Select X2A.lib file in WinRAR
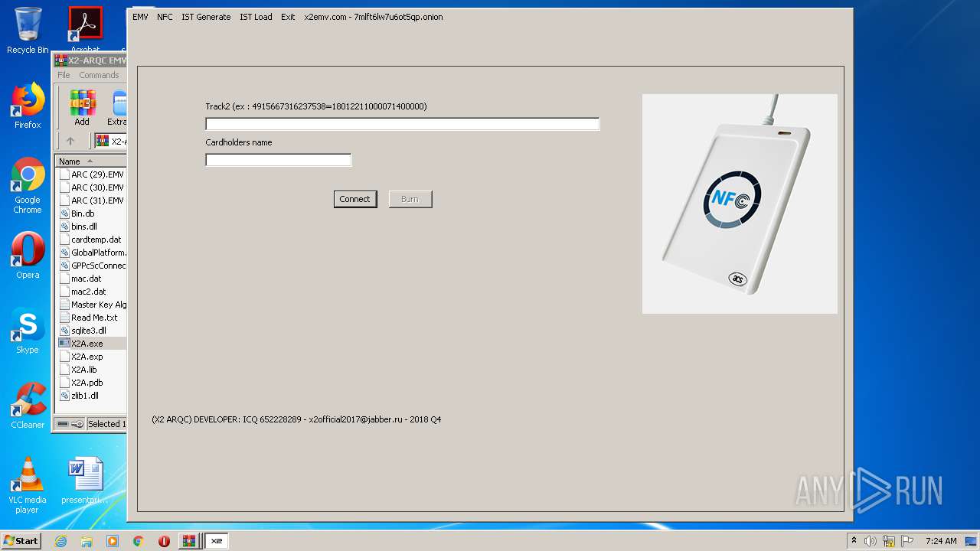The width and height of the screenshot is (980, 551). tap(79, 370)
